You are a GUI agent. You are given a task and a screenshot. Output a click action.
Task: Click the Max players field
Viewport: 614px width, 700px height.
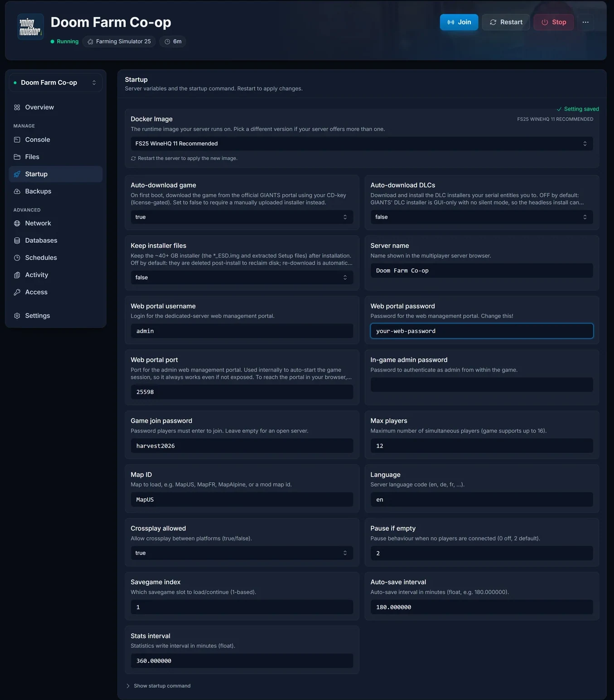pyautogui.click(x=482, y=446)
